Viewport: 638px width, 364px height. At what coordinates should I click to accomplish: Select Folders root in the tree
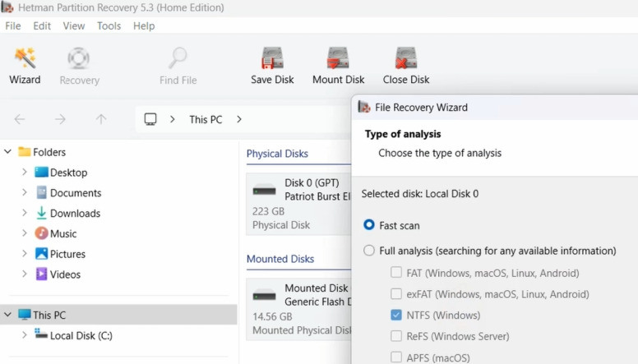pyautogui.click(x=49, y=152)
